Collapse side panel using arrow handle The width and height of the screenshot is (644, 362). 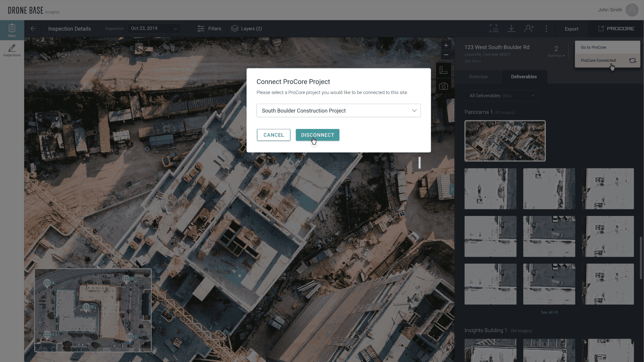452,190
